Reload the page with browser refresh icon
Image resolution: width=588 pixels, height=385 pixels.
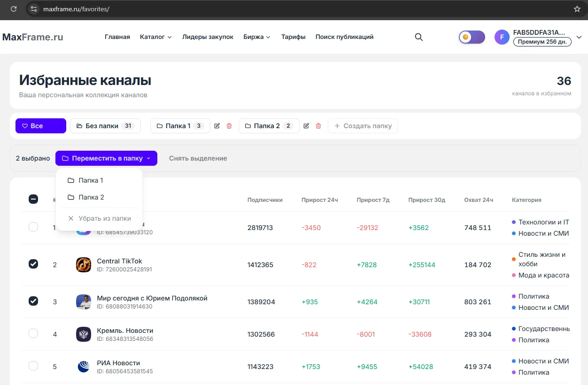tap(14, 9)
